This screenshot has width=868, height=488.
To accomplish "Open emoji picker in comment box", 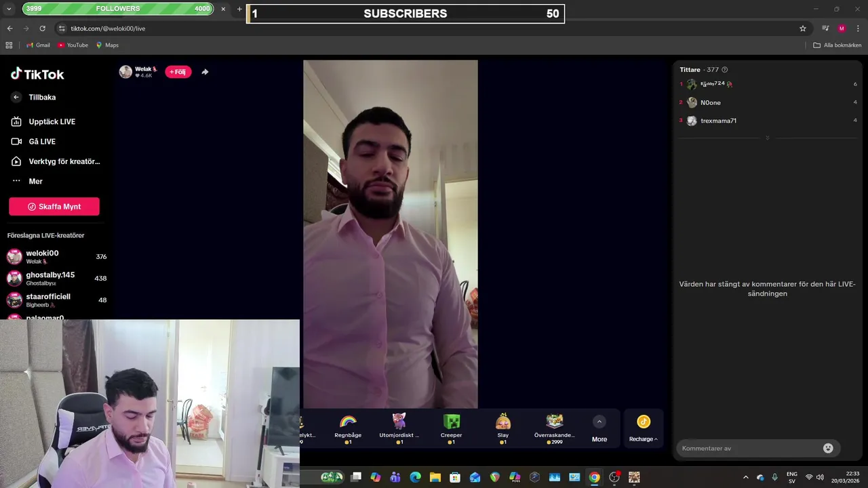I will pos(828,448).
